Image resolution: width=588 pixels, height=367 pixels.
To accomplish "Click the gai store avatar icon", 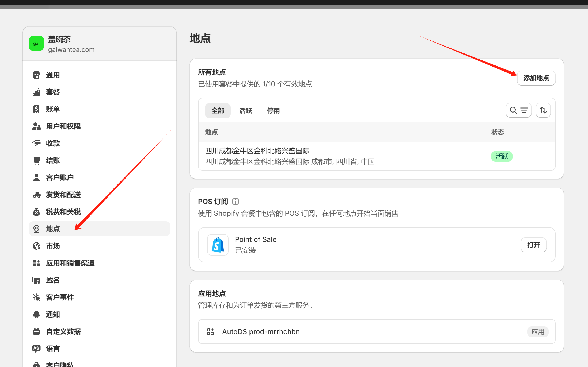I will click(x=36, y=44).
